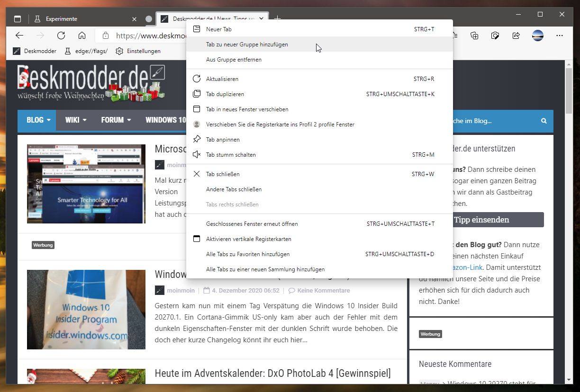Screen dimensions: 580x392
Task: Select Alle Tabs zu Favoriten hinzufügen
Action: (319, 254)
